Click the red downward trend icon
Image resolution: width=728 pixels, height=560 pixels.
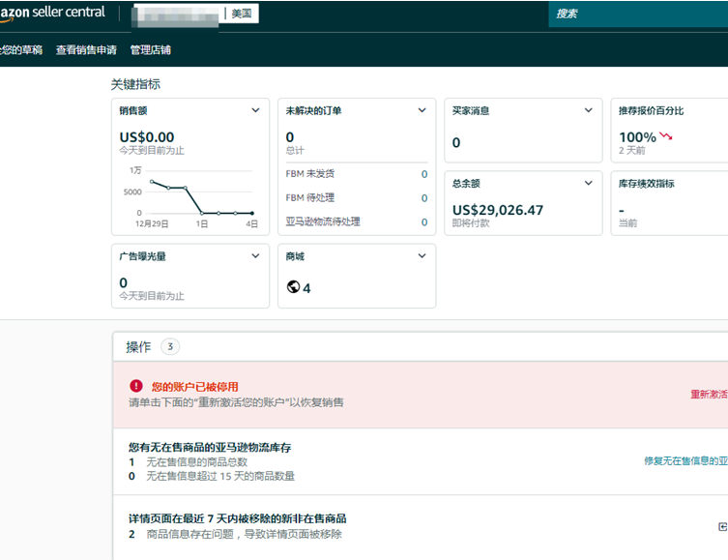[666, 136]
